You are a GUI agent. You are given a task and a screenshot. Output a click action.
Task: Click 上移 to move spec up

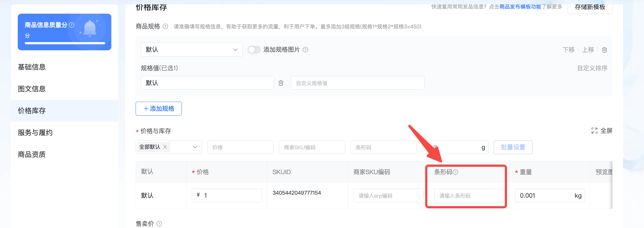pos(588,50)
